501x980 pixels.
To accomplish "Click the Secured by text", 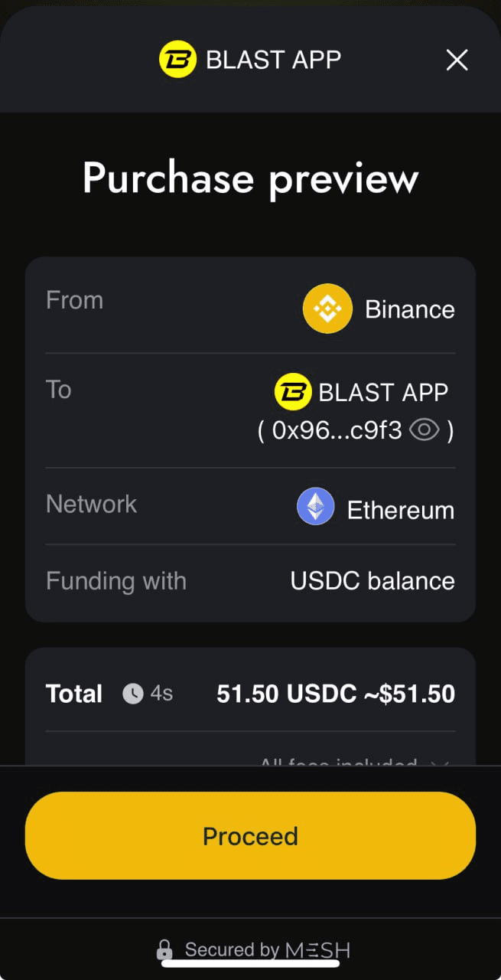I will [232, 950].
